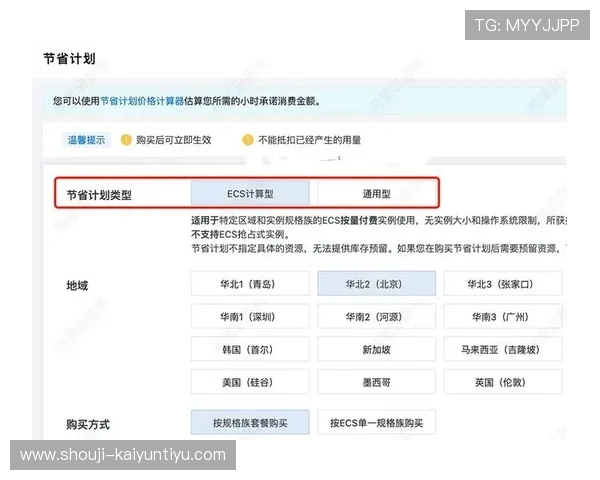Choose region 华北1（青岛）
This screenshot has width=600, height=480.
250,284
